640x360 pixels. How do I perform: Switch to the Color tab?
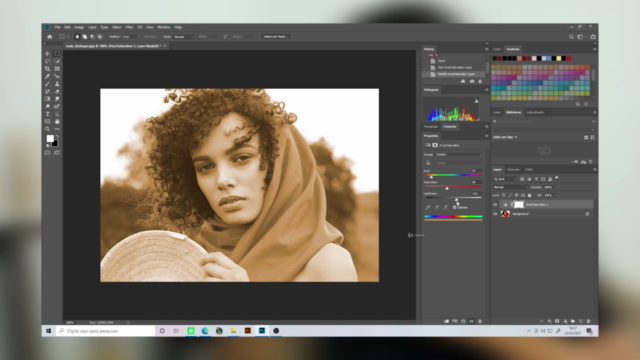point(497,49)
